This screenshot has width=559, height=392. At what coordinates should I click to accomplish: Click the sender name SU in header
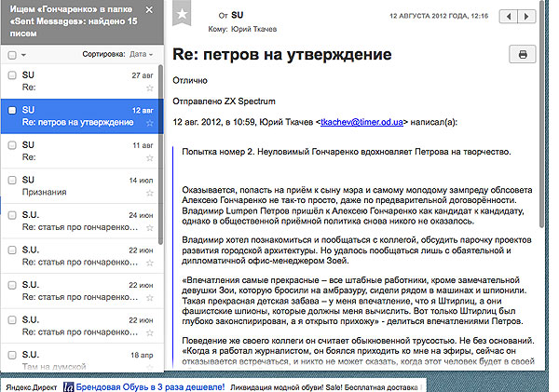coord(238,16)
